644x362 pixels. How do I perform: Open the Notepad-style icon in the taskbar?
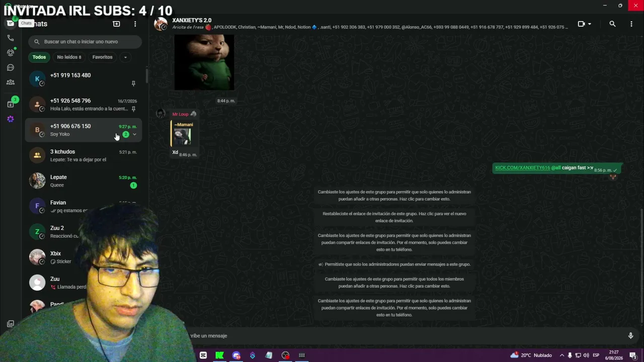point(269,355)
